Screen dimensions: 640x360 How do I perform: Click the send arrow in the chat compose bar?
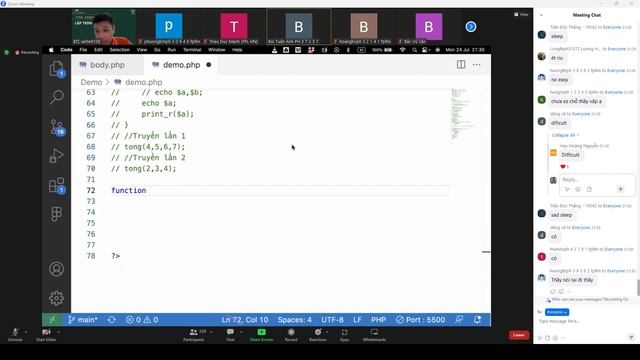click(x=631, y=337)
